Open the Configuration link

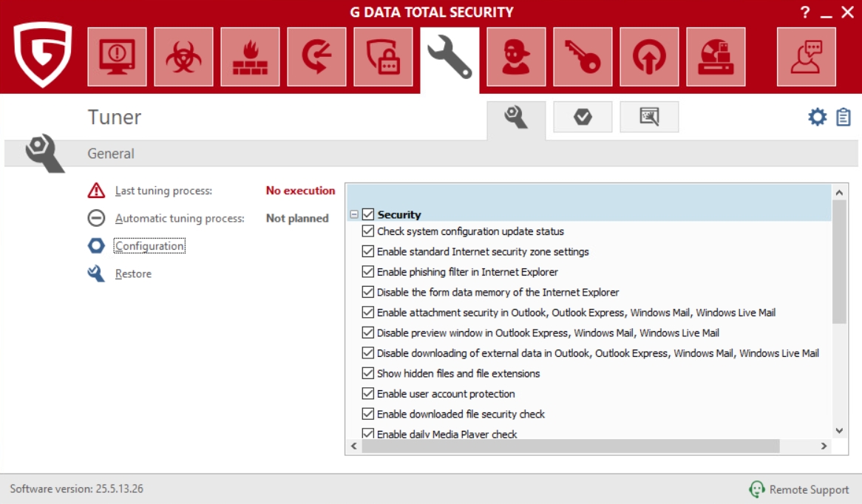pos(149,245)
